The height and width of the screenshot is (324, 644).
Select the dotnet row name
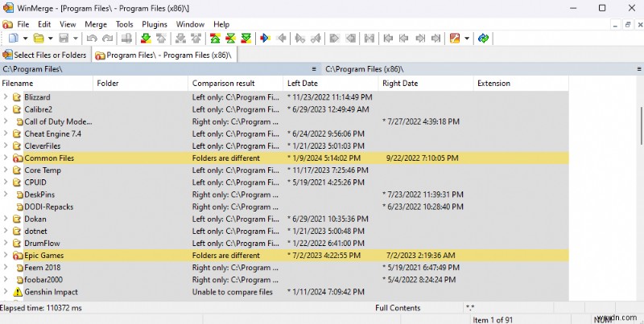[35, 231]
